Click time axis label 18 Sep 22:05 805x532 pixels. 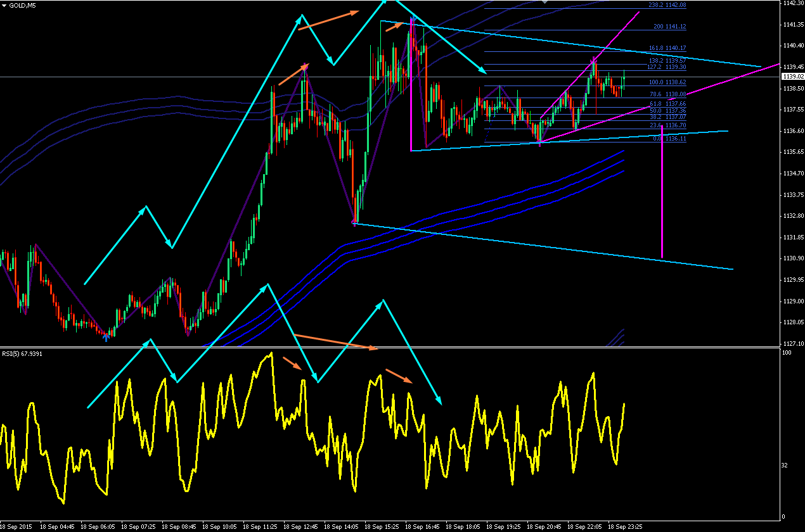(585, 526)
